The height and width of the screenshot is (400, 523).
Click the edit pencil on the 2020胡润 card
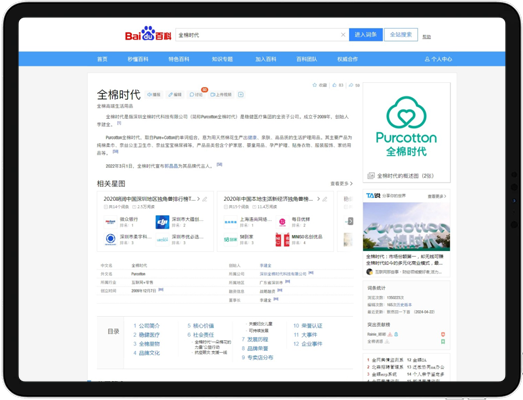pyautogui.click(x=205, y=199)
